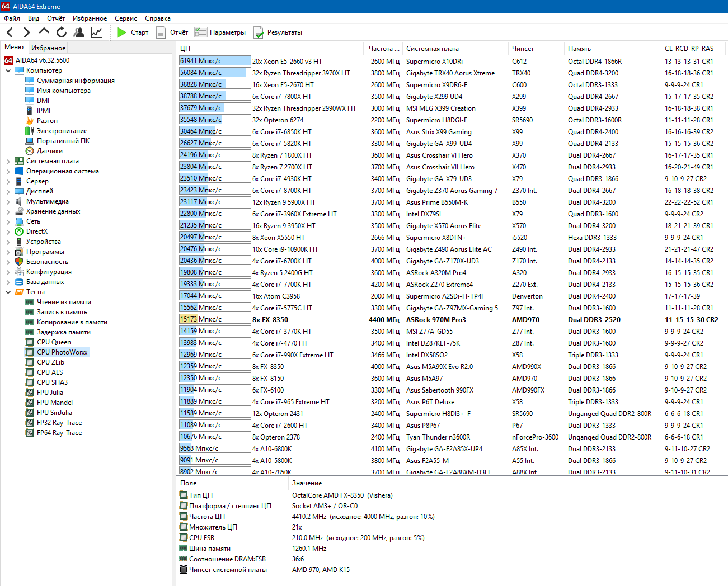Select the FPU Julia benchmark
This screenshot has height=586, width=728.
[x=44, y=393]
